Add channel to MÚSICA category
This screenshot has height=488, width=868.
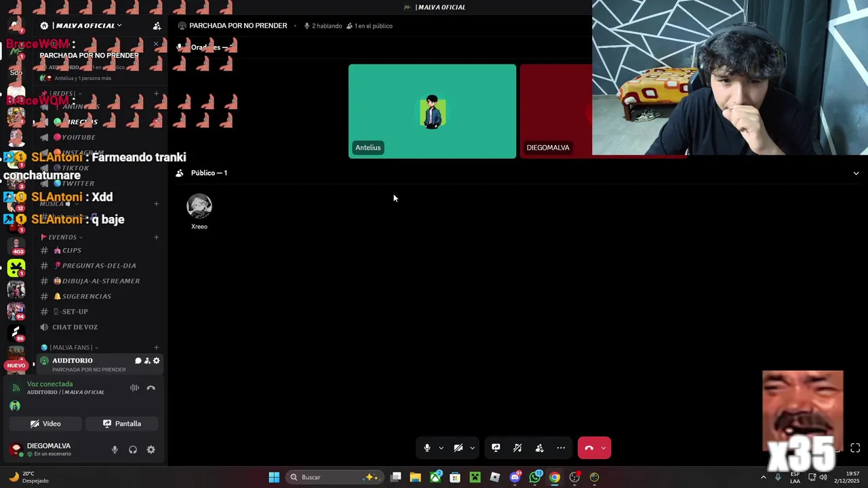pyautogui.click(x=157, y=203)
